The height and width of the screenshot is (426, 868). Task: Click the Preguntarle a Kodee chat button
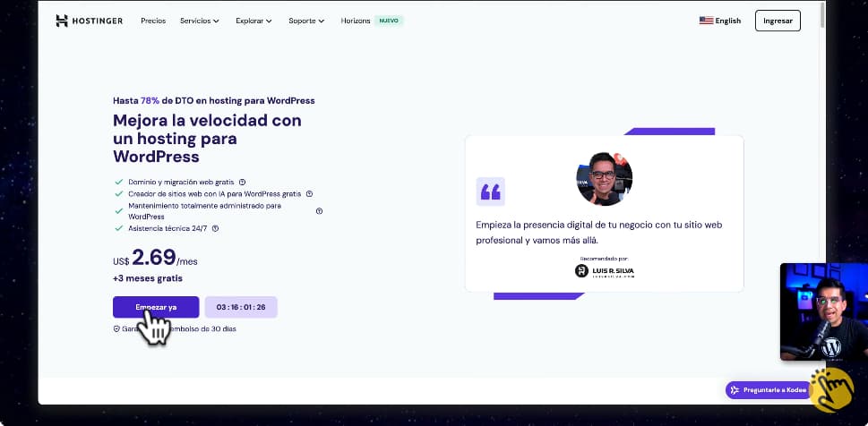(768, 390)
